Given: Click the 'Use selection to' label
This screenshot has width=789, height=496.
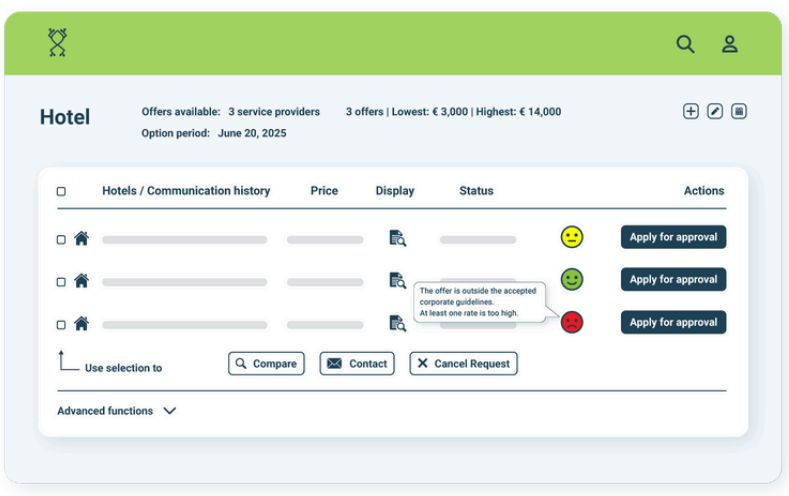Looking at the screenshot, I should tap(123, 368).
